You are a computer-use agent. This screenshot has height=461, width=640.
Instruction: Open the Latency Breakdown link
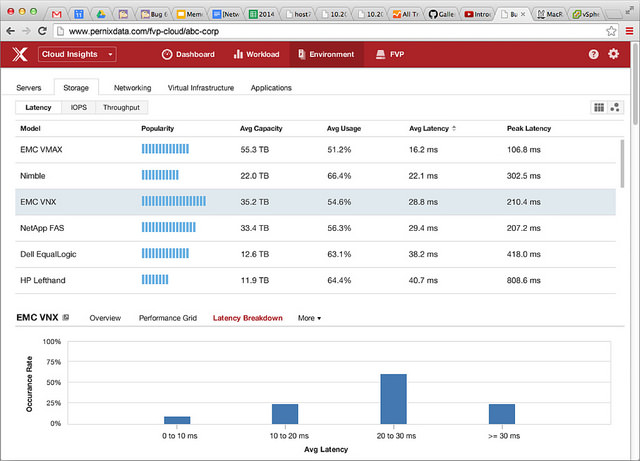click(247, 318)
